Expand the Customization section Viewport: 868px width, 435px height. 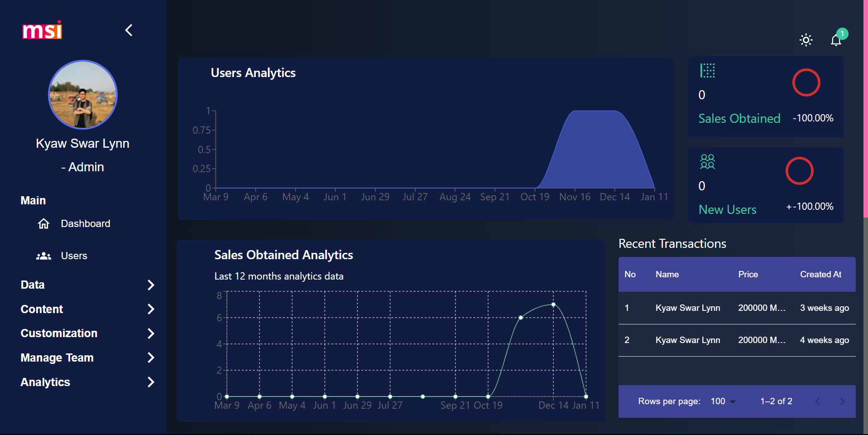151,333
